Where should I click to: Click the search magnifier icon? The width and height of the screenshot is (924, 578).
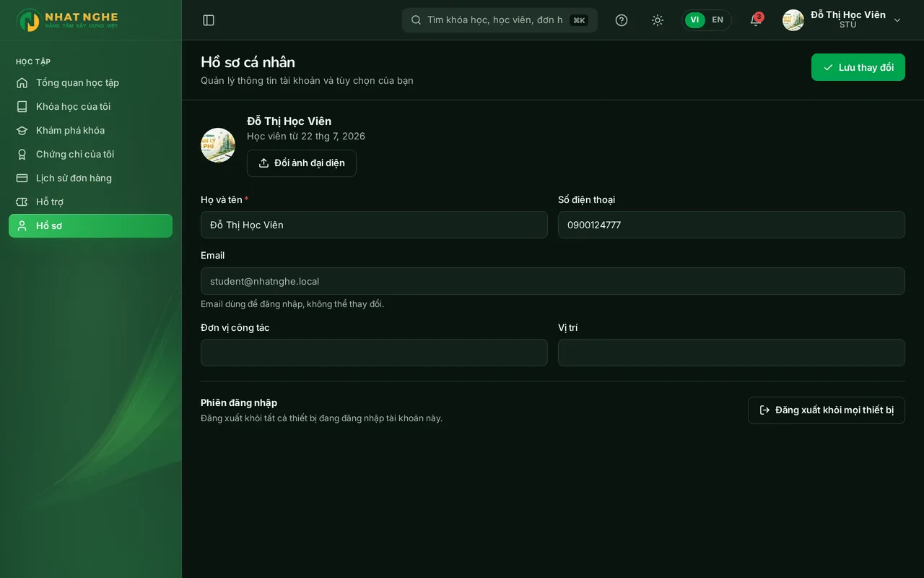[x=416, y=20]
